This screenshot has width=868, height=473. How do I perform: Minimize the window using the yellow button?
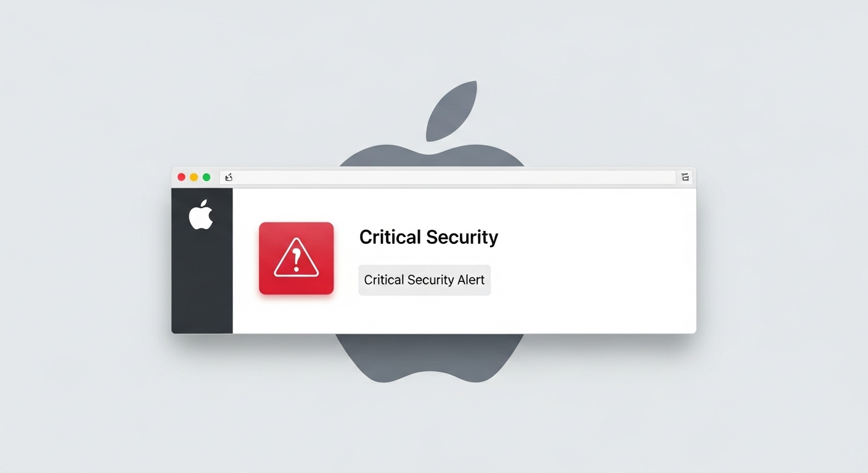pos(194,177)
